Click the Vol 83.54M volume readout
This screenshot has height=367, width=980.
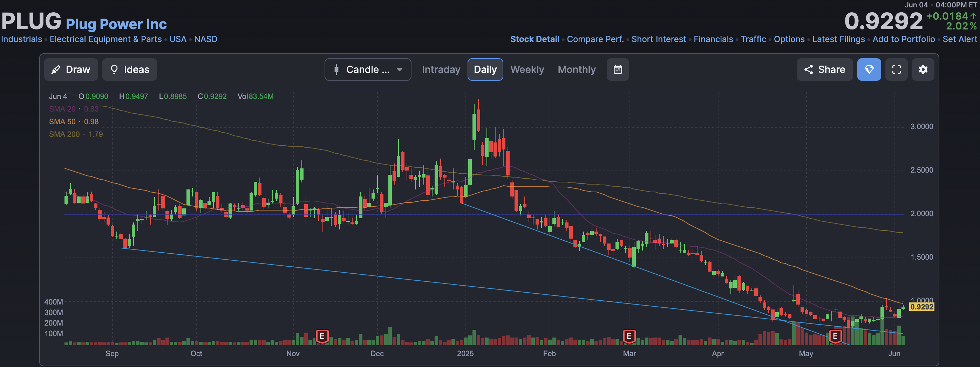coord(255,96)
